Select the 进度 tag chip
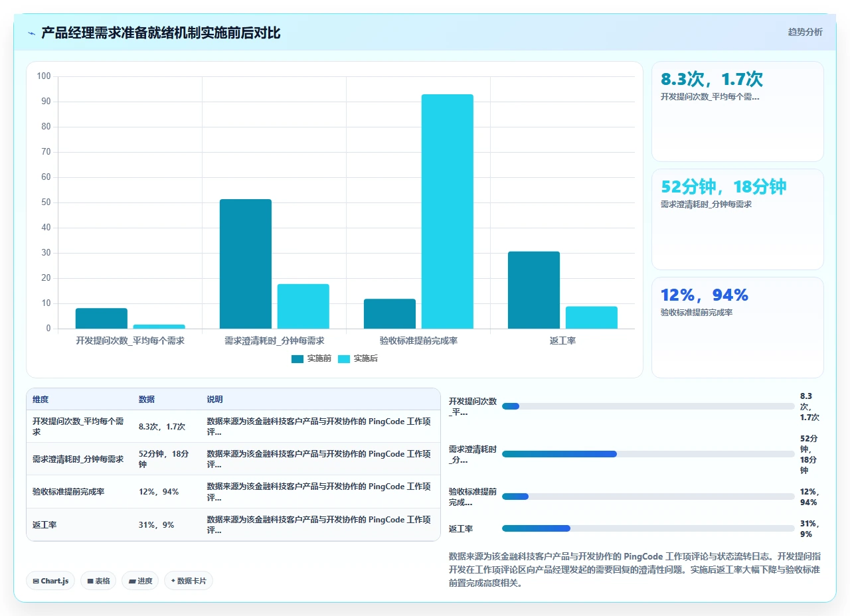850x616 pixels. click(140, 581)
